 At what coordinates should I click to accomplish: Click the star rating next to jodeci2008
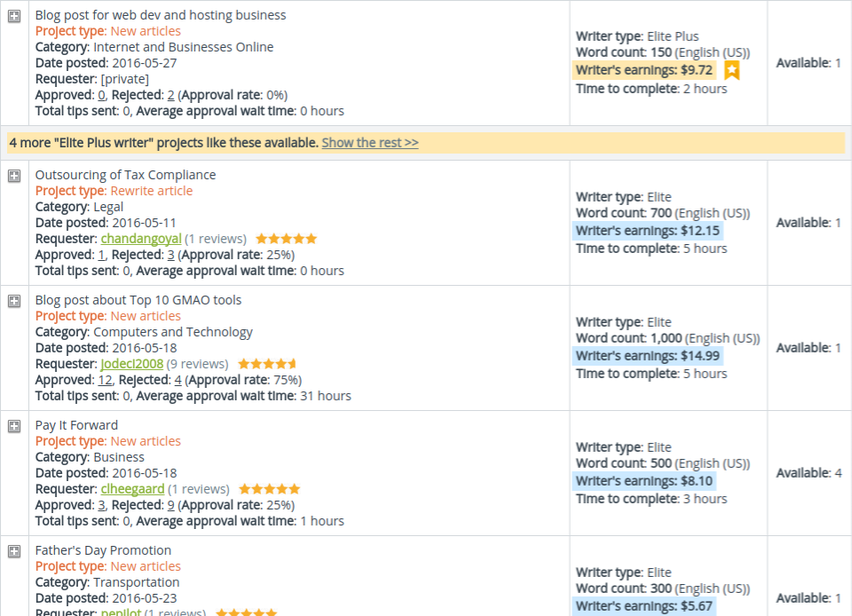[267, 364]
